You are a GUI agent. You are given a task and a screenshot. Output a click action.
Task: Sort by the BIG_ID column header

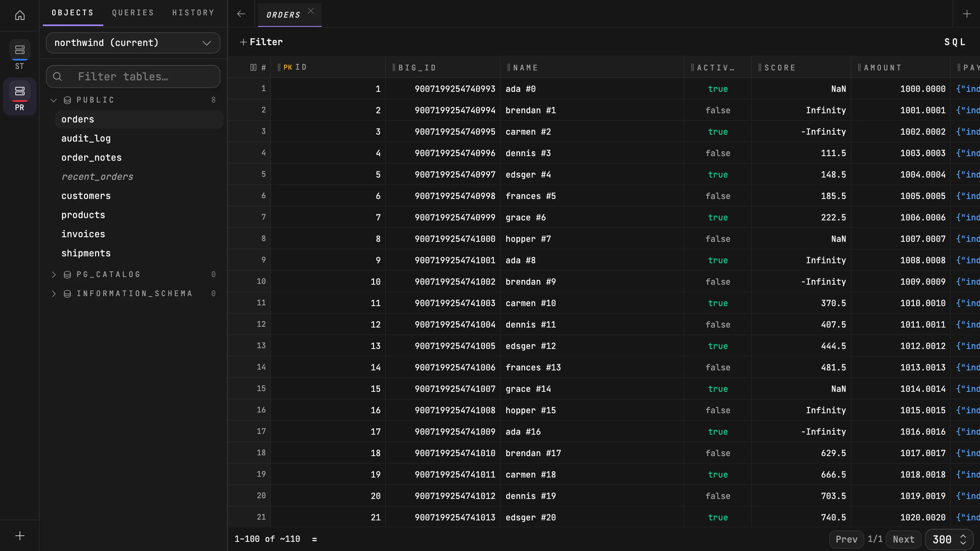(x=443, y=67)
